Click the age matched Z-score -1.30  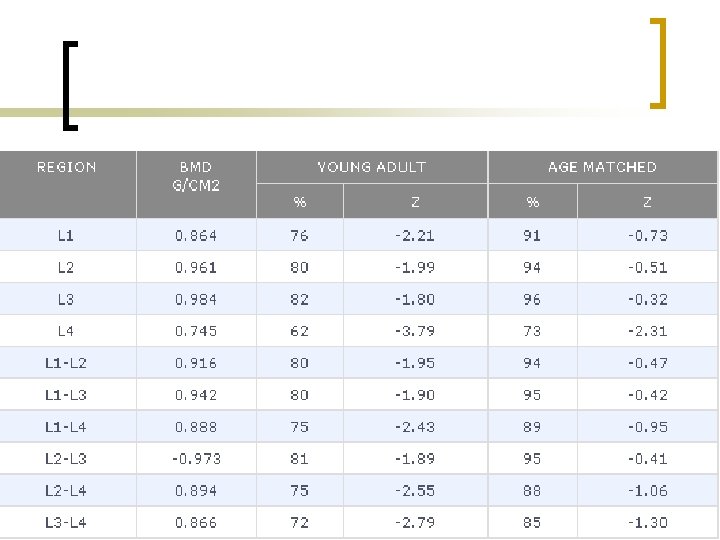647,522
